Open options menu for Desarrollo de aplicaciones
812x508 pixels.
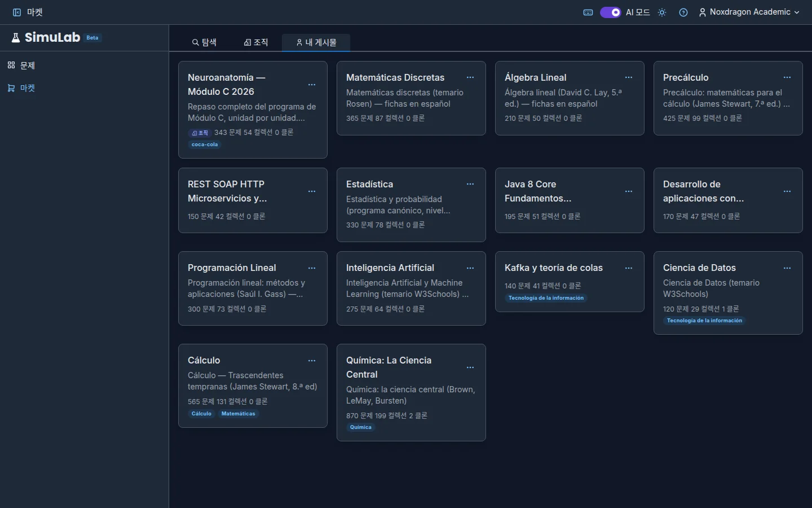787,191
